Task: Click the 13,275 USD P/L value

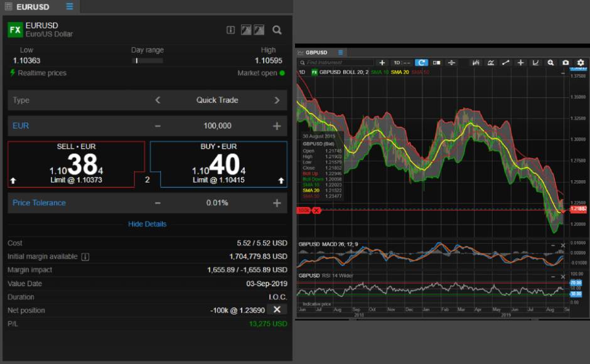Action: 268,324
